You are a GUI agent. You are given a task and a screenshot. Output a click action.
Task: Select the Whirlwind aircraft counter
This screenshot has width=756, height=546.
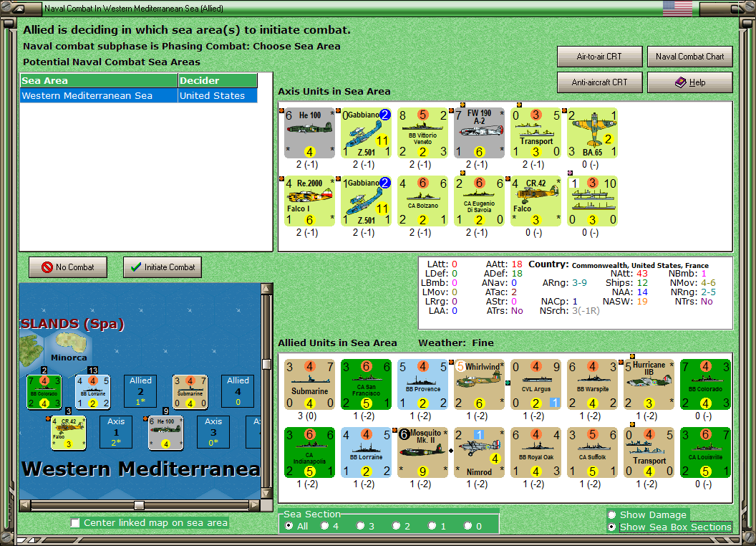(x=479, y=384)
